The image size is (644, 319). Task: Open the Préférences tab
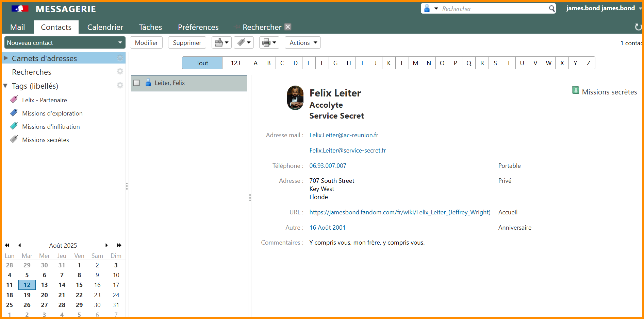pos(198,27)
